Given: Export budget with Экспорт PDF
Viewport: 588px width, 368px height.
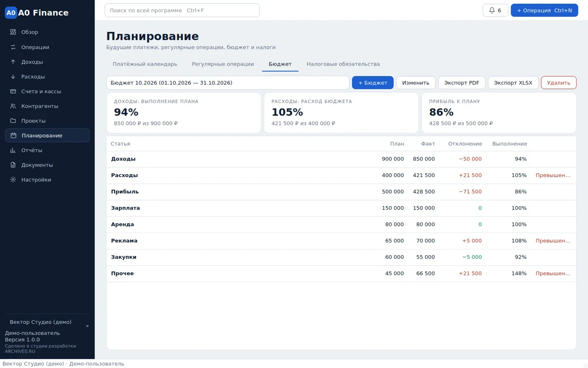Looking at the screenshot, I should tap(462, 83).
